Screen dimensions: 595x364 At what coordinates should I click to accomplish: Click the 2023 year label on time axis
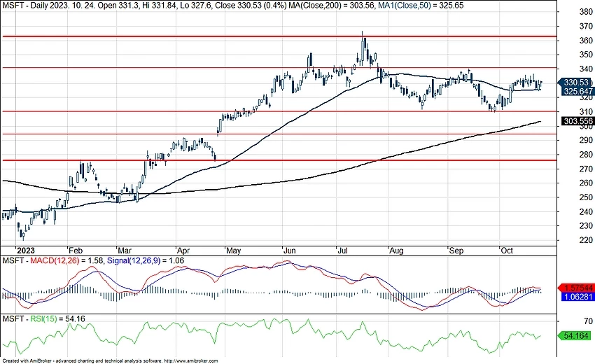26,251
